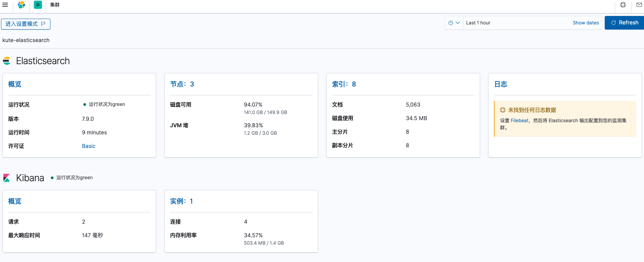Click the green D space avatar
This screenshot has height=262, width=644.
click(38, 5)
